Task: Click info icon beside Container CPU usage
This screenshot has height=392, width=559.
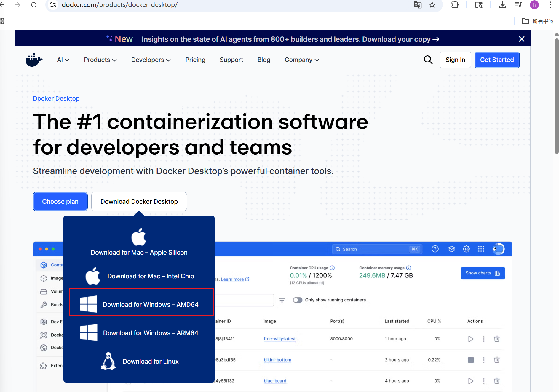Action: (x=332, y=268)
